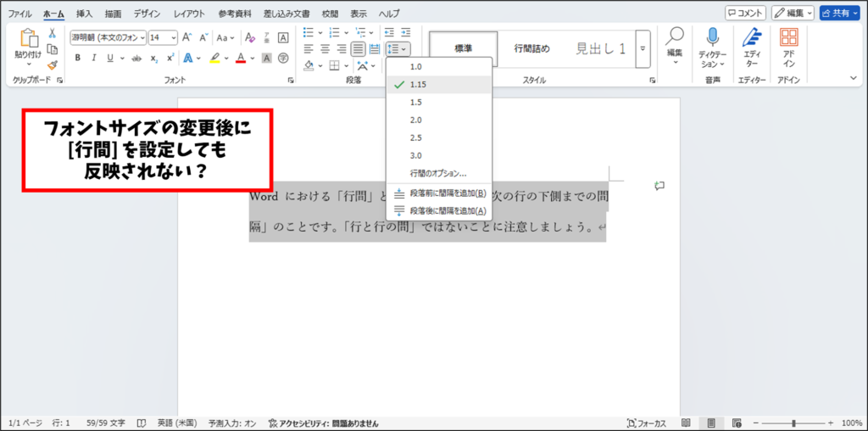The height and width of the screenshot is (431, 868).
Task: Choose line spacing 2.0 from list
Action: click(x=415, y=120)
